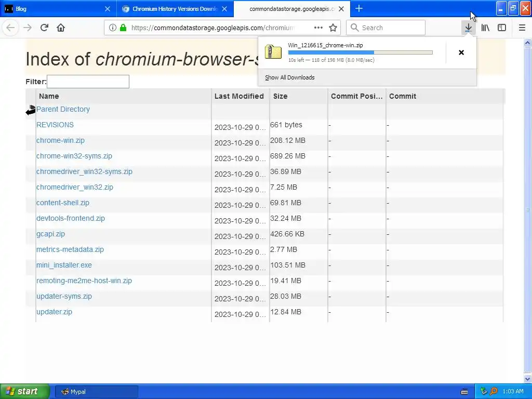Open a new tab with plus button
The width and height of the screenshot is (532, 399).
pyautogui.click(x=359, y=8)
